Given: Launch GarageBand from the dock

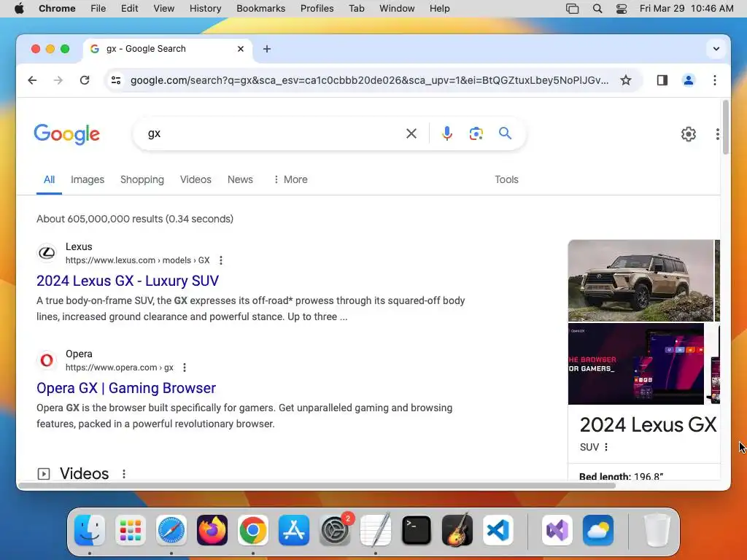Looking at the screenshot, I should (457, 530).
